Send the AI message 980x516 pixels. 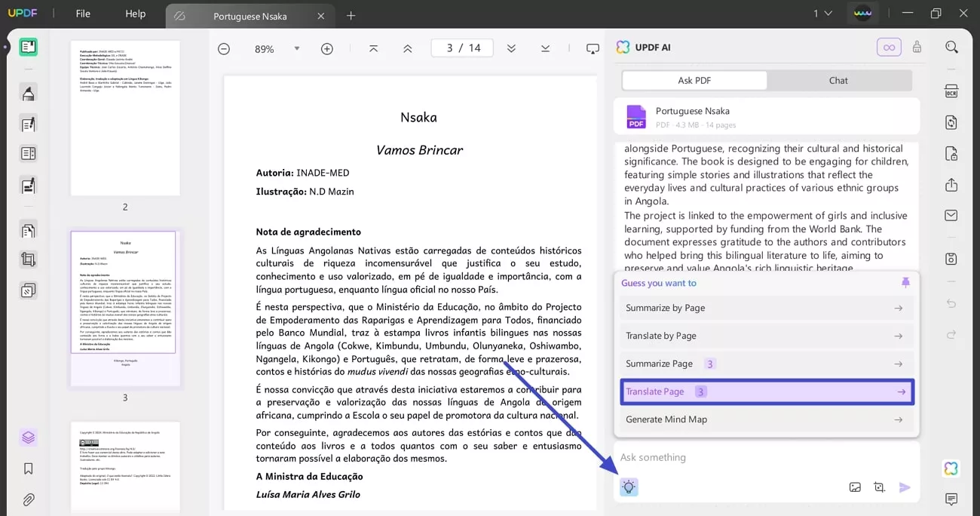click(x=905, y=487)
